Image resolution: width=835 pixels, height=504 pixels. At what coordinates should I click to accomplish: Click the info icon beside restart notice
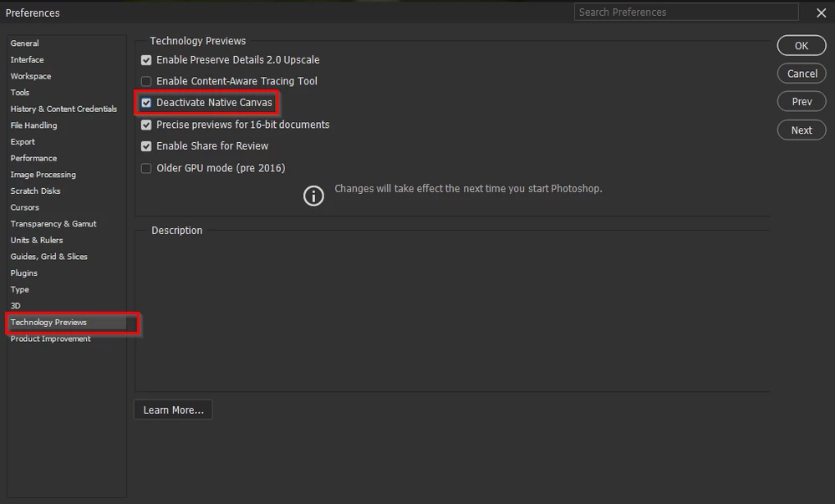[x=313, y=196]
